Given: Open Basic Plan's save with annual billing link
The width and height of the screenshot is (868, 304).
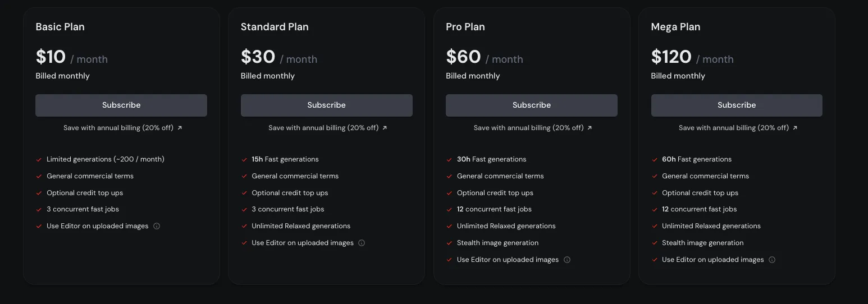Looking at the screenshot, I should click(122, 128).
